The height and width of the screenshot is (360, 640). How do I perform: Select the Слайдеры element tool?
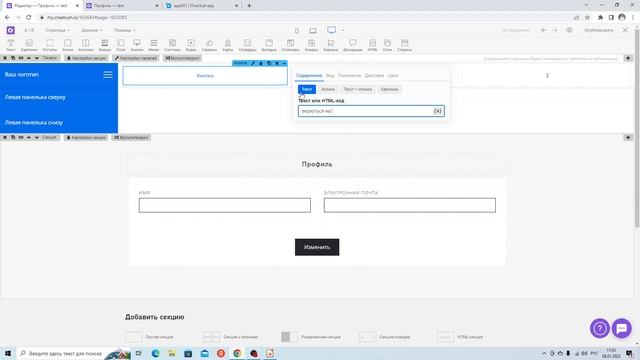[247, 45]
